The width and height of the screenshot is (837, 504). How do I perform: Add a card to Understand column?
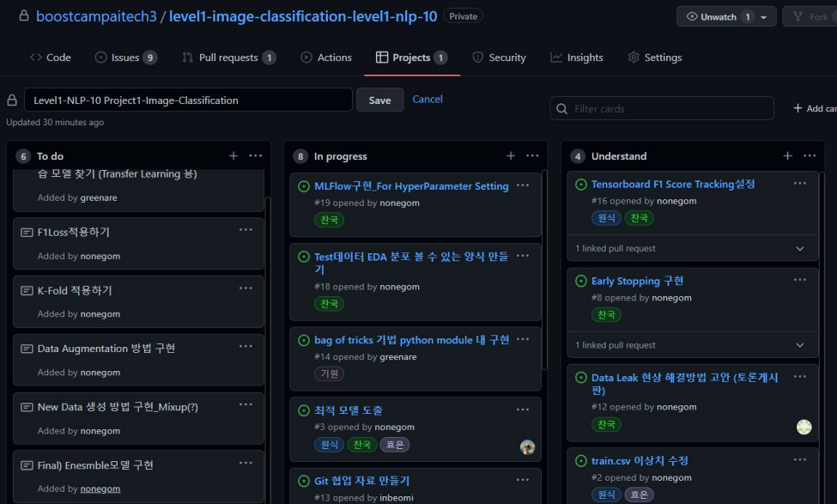(787, 156)
